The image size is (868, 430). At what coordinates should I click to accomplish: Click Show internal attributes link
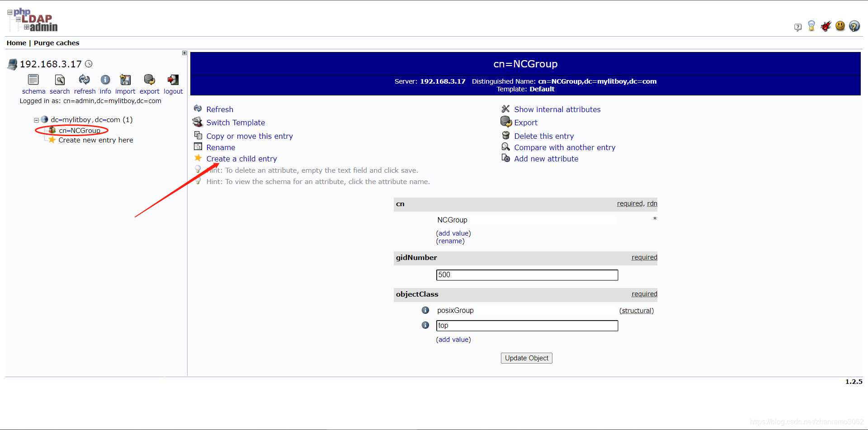pyautogui.click(x=557, y=109)
